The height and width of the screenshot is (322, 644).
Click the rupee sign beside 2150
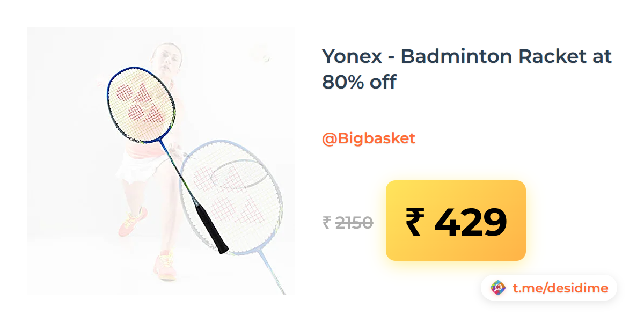click(x=326, y=222)
